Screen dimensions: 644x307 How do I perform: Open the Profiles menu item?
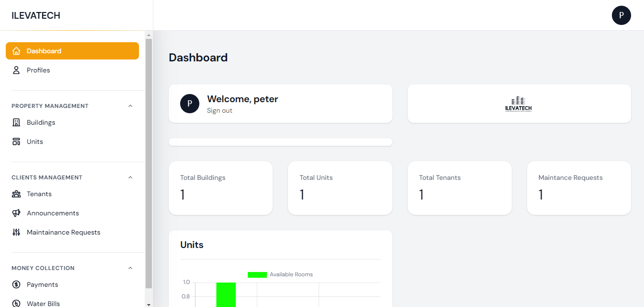point(72,70)
